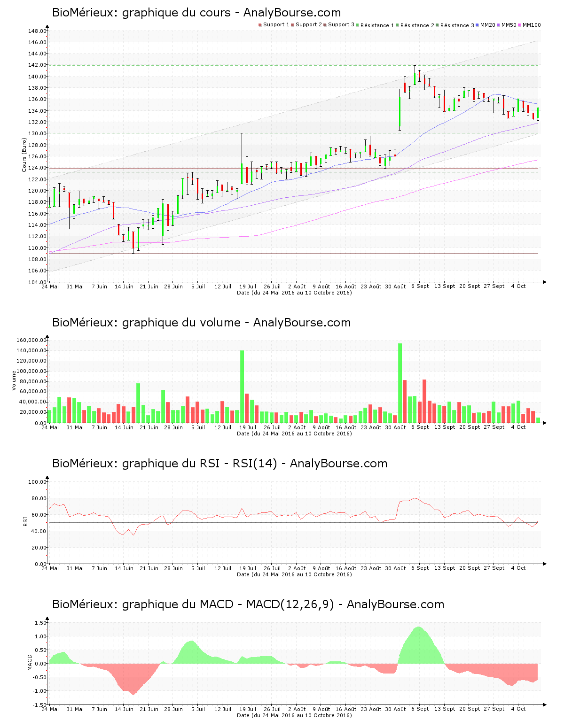This screenshot has width=564, height=728.
Task: Click the rotated 'Volume' y-axis label
Action: click(x=14, y=380)
